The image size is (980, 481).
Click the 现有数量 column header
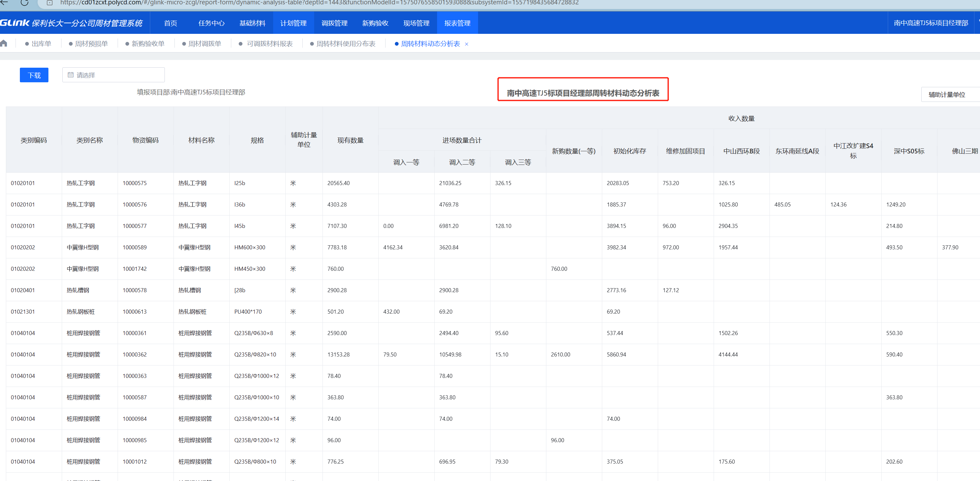click(350, 140)
